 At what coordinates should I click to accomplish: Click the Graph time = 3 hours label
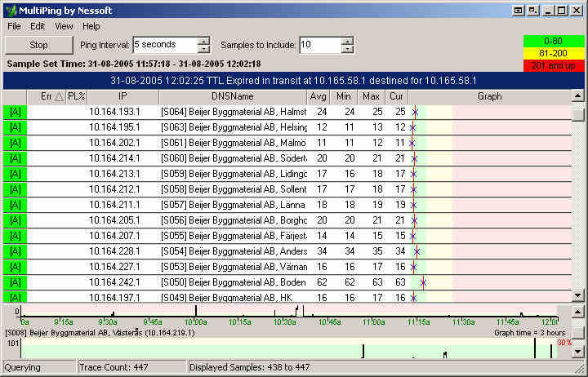pos(529,333)
